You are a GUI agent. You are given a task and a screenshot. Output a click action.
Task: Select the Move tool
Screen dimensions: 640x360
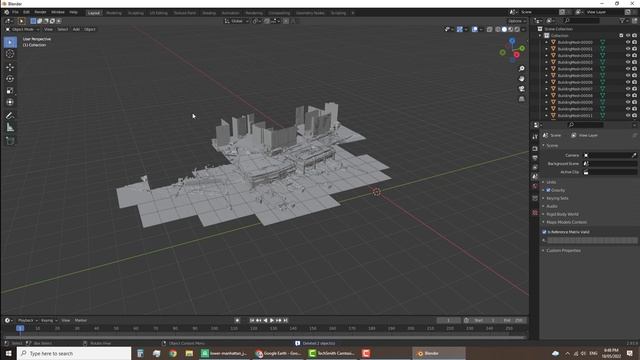coord(10,67)
